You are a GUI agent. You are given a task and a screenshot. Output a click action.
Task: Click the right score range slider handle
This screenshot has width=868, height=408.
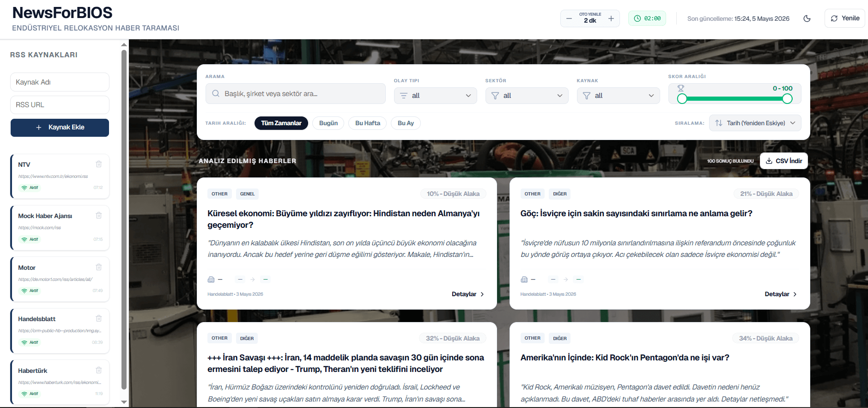(x=788, y=98)
